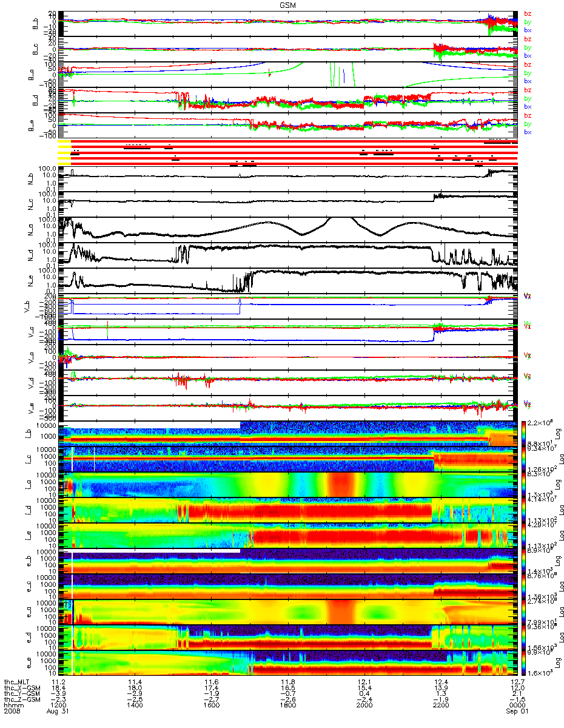This screenshot has height=728, width=564.
Task: Click the bx legend of B_e panel
Action: (x=528, y=132)
